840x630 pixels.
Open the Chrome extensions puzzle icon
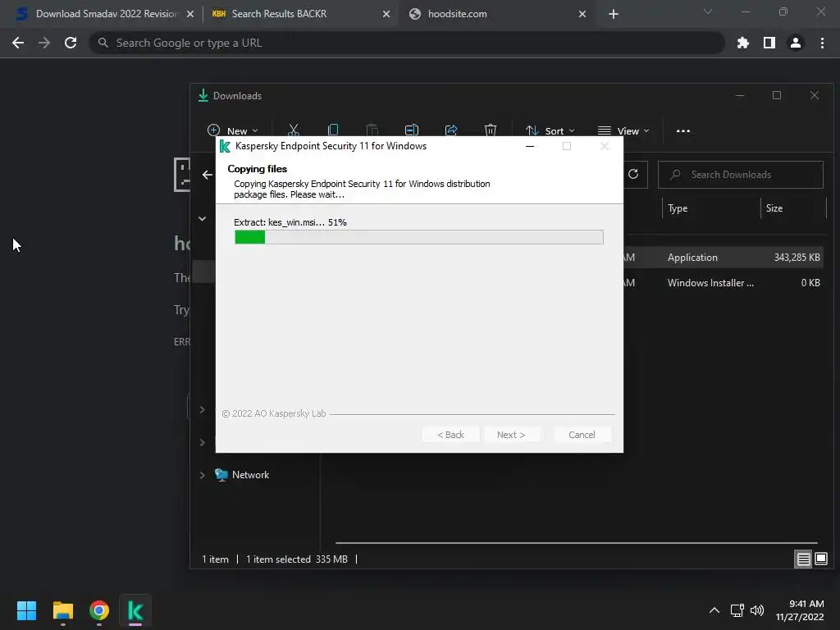742,43
